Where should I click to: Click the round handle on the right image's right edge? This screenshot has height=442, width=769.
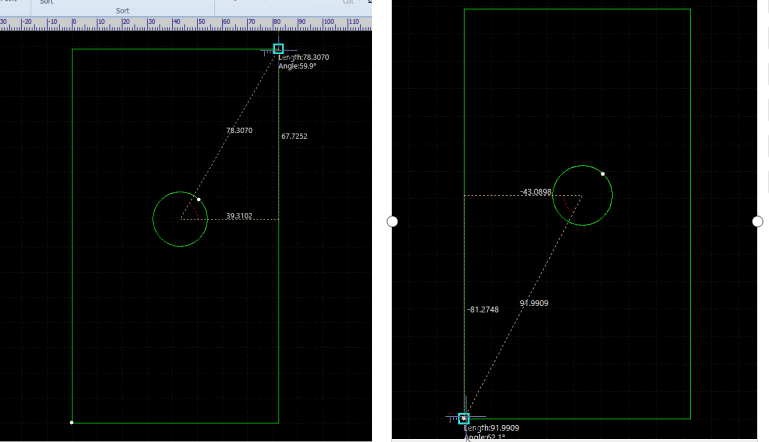click(758, 222)
